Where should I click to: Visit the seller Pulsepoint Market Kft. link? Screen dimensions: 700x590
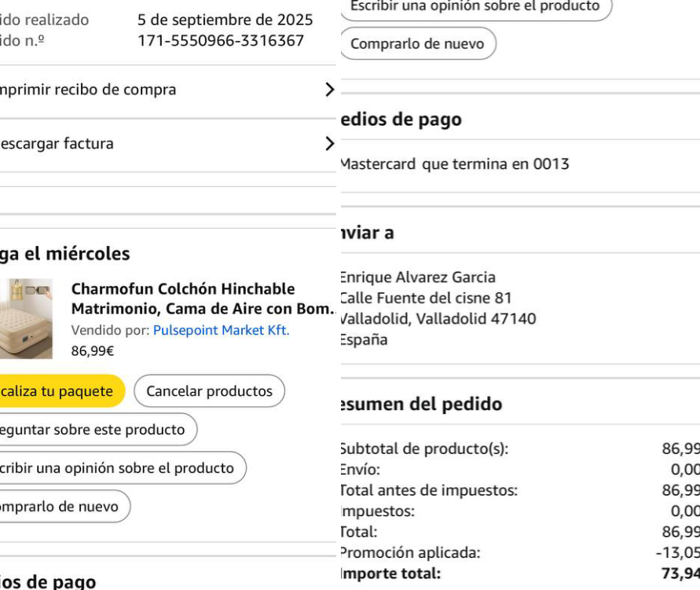tap(221, 331)
